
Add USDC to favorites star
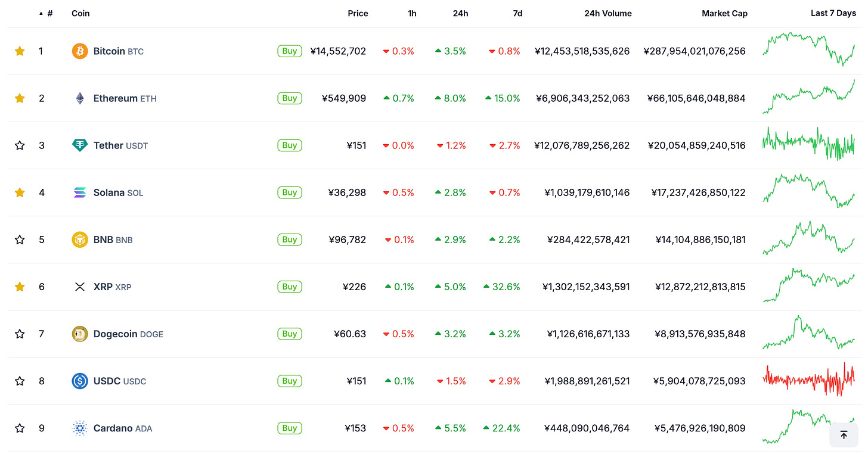20,381
